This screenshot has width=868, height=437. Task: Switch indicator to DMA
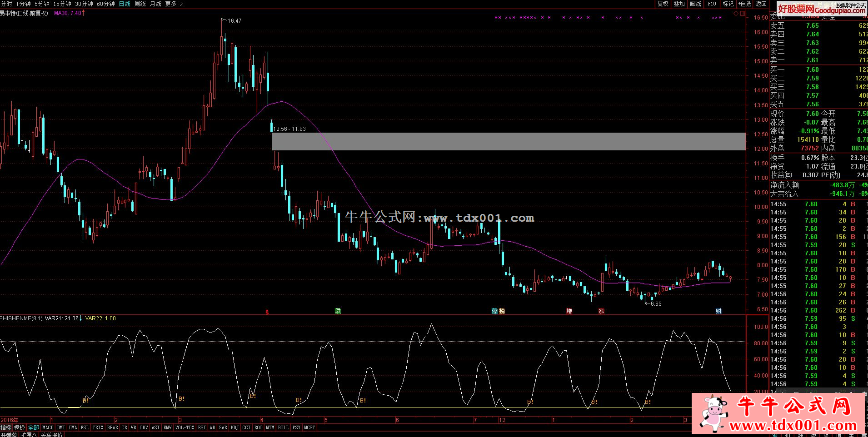(x=73, y=427)
